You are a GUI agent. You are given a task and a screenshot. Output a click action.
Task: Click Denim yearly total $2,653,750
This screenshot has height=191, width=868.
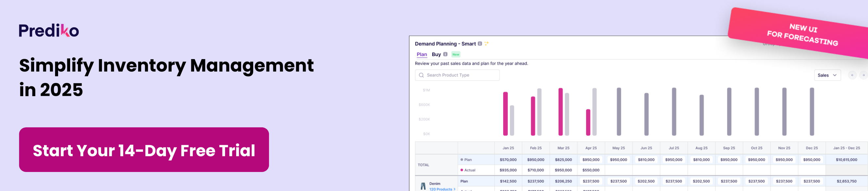point(846,181)
